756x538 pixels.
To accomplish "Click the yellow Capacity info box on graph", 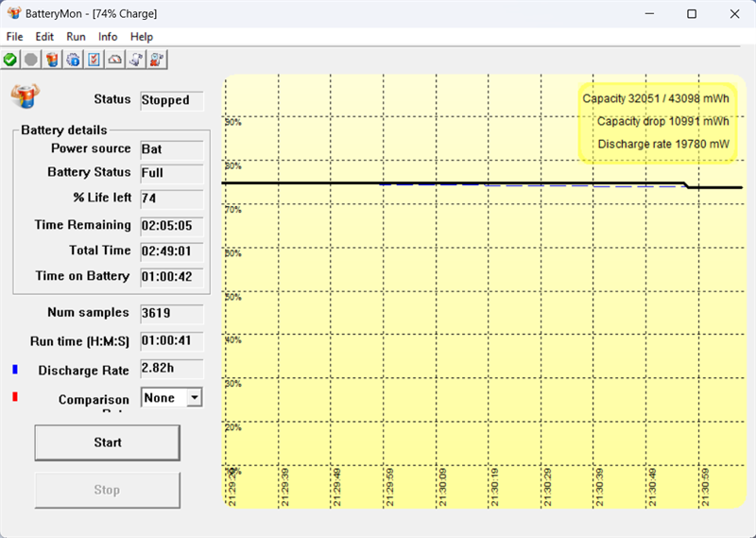I will 658,123.
